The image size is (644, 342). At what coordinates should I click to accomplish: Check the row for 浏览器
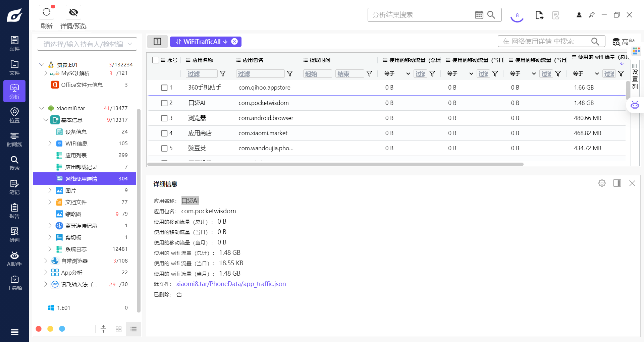tap(164, 118)
